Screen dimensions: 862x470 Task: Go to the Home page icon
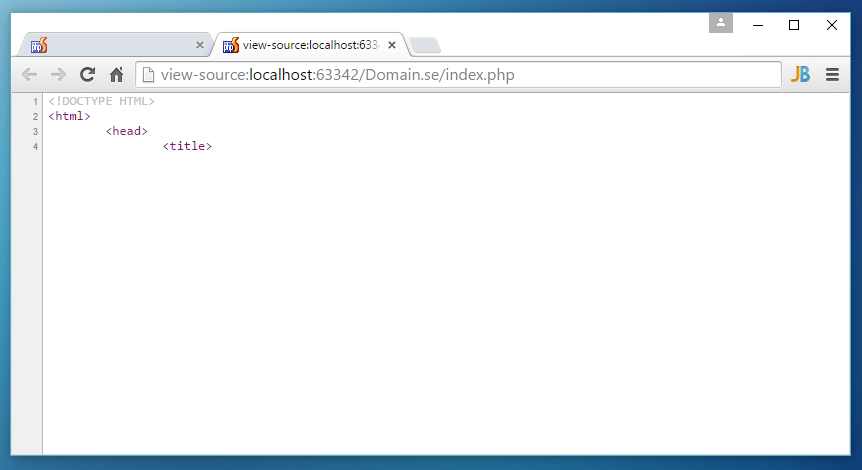click(x=117, y=74)
